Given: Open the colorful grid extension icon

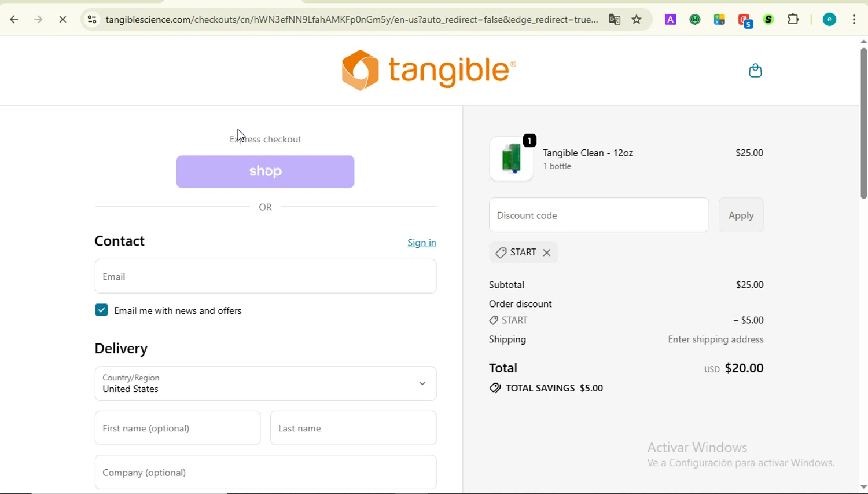Looking at the screenshot, I should [x=719, y=20].
